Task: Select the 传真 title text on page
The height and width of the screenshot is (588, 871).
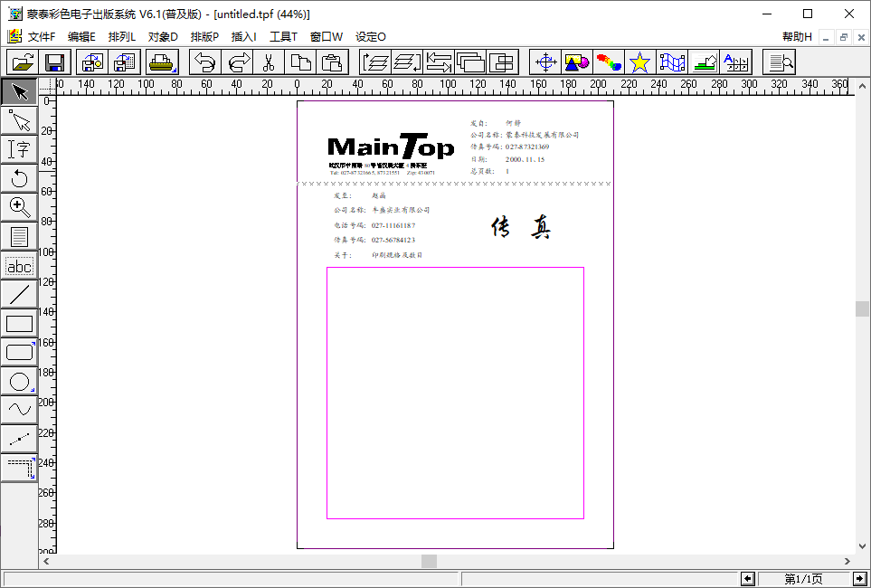Action: (521, 228)
